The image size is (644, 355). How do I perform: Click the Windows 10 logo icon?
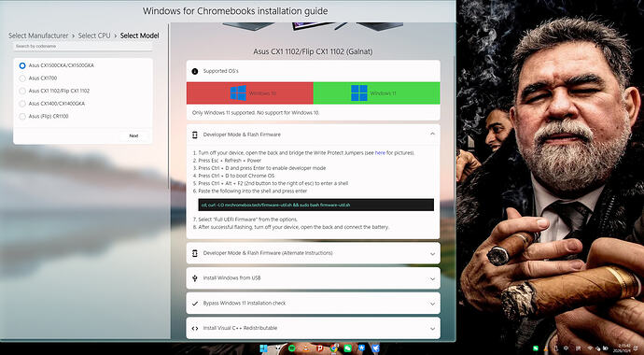[238, 93]
